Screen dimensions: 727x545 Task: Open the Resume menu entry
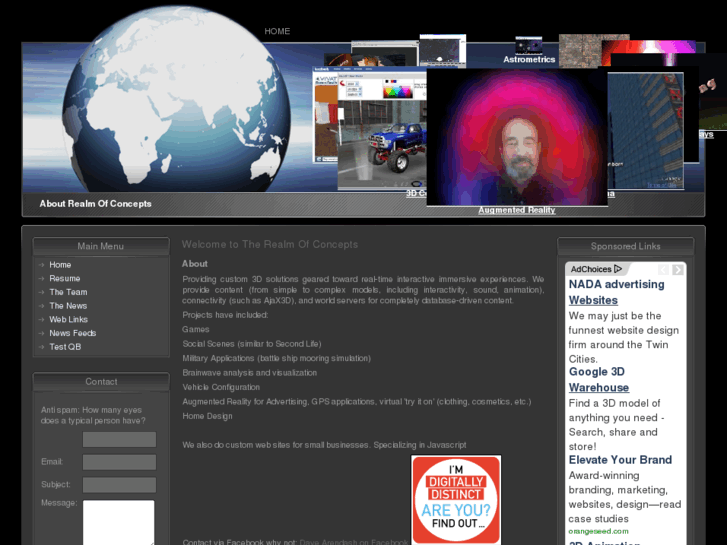point(65,278)
